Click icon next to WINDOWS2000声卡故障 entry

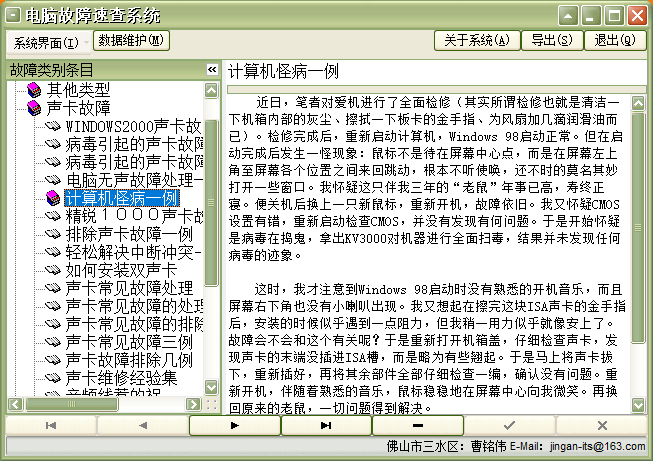(x=52, y=126)
